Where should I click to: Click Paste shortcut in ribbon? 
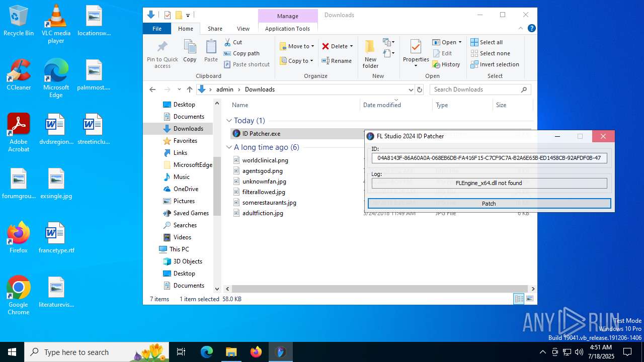[x=247, y=64]
